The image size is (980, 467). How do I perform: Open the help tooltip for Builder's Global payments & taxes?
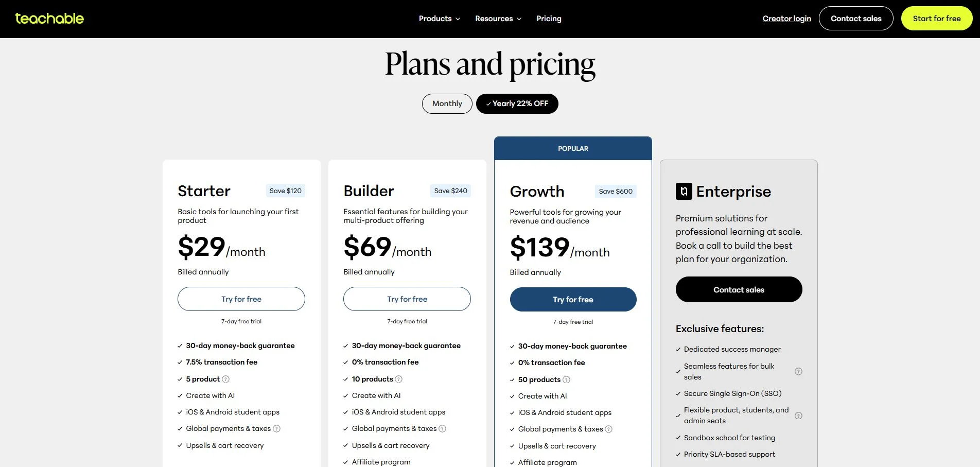pyautogui.click(x=443, y=428)
